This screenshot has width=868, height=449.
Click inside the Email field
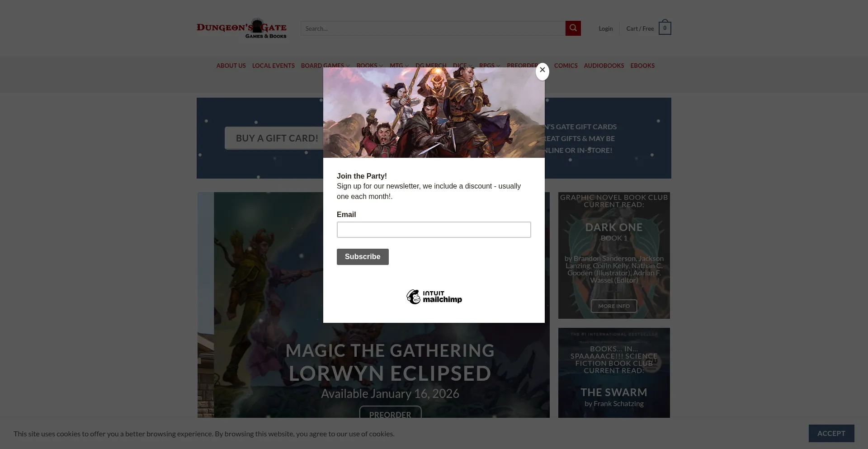[434, 230]
